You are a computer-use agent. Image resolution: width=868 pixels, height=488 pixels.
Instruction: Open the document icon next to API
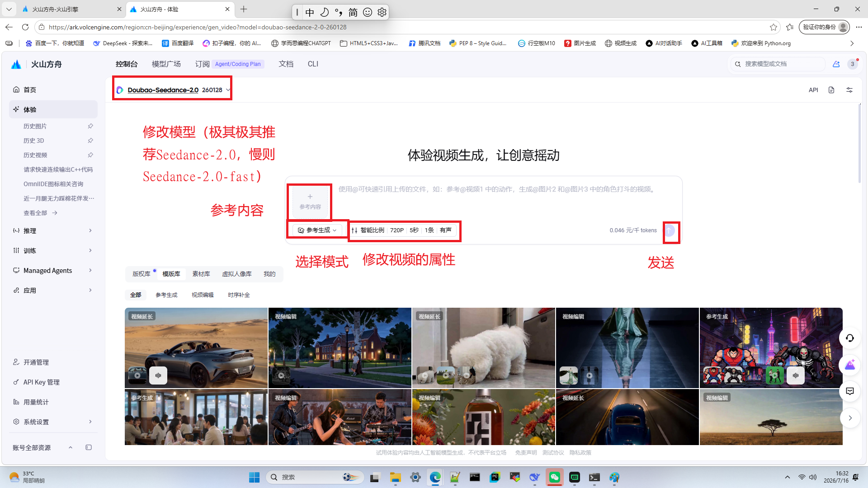point(831,90)
